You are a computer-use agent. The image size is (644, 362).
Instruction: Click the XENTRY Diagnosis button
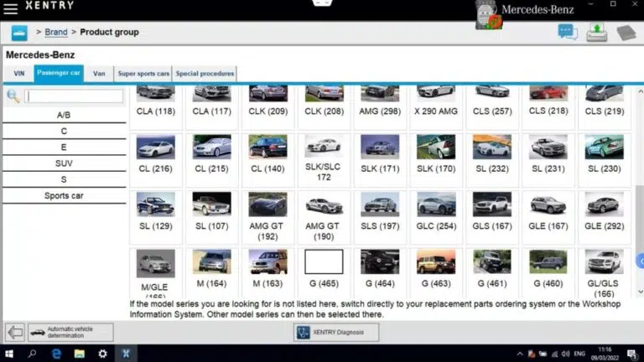point(335,332)
